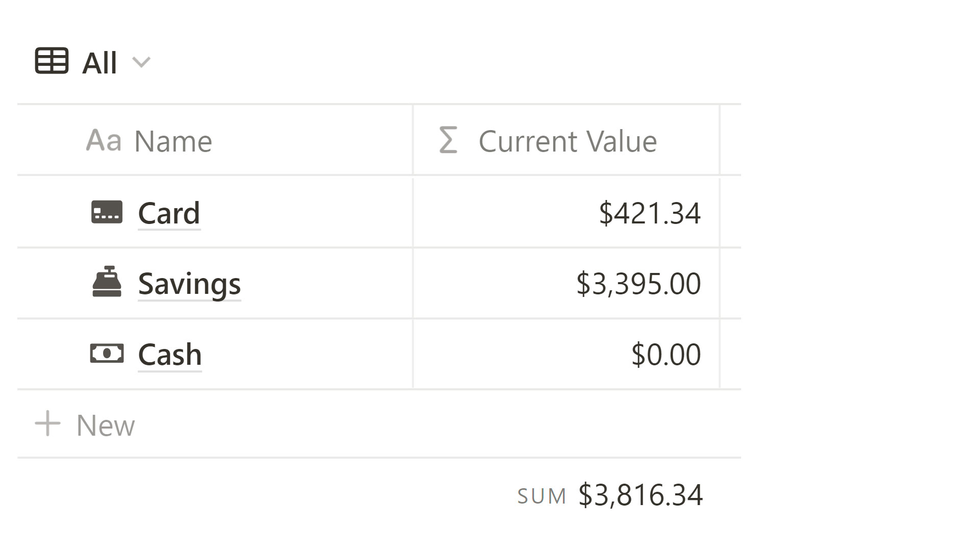The width and height of the screenshot is (980, 551).
Task: Click the sigma formula icon
Action: (448, 140)
